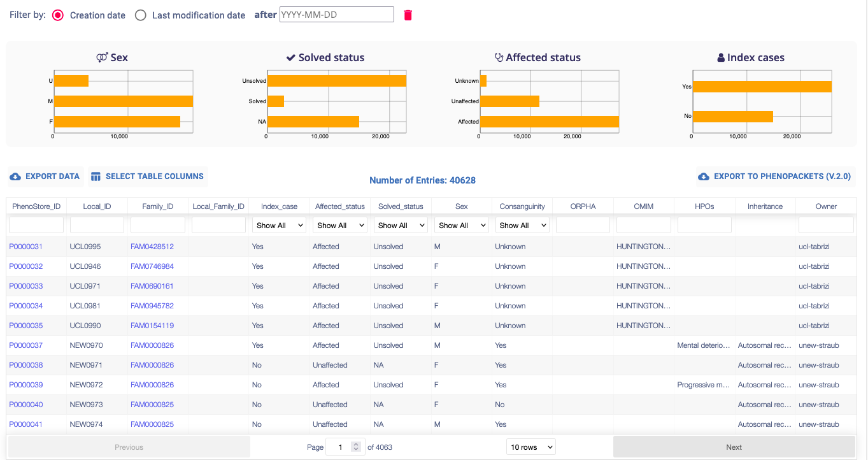Click the after date input field
This screenshot has height=460, width=868.
click(x=336, y=15)
